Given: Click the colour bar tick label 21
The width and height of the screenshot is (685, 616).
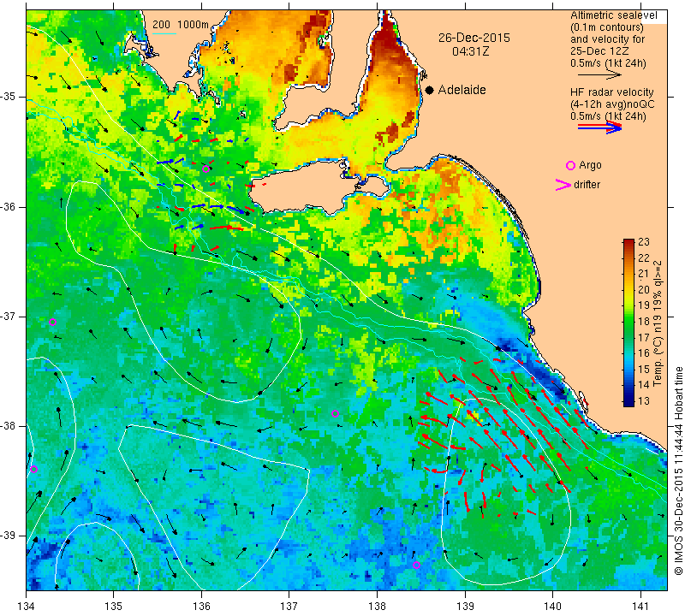Looking at the screenshot, I should (644, 274).
